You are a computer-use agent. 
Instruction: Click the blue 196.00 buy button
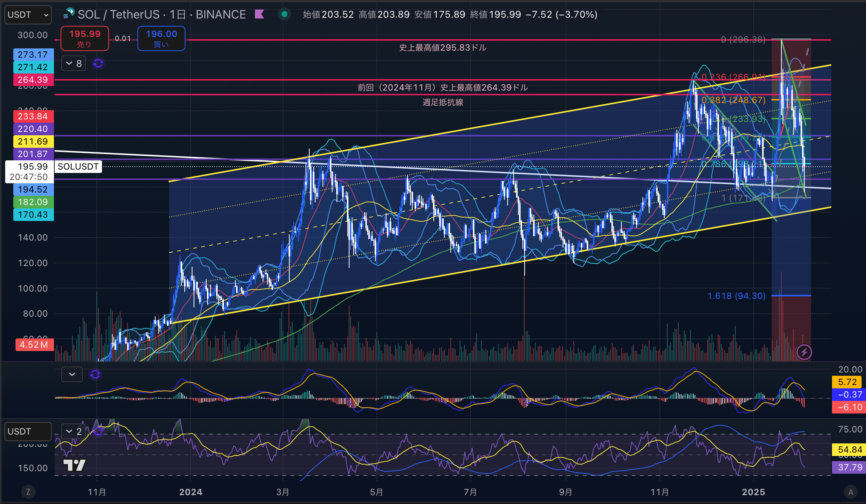[x=161, y=38]
